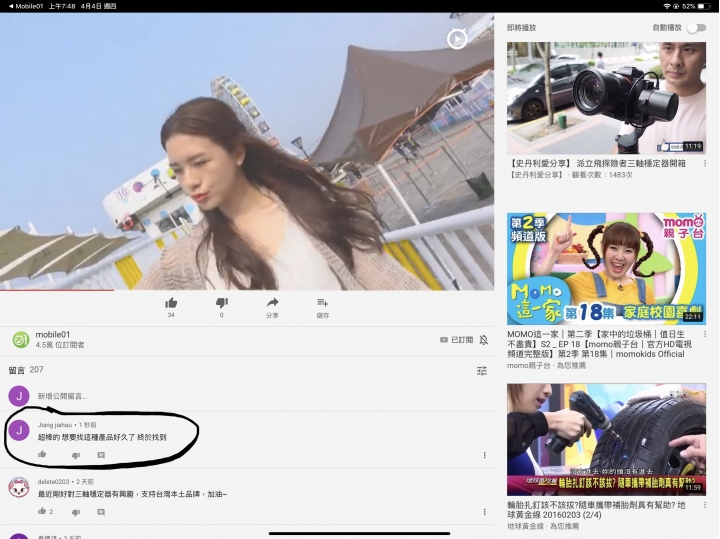720x539 pixels.
Task: Tap the battery indicator in status bar
Action: click(x=704, y=6)
